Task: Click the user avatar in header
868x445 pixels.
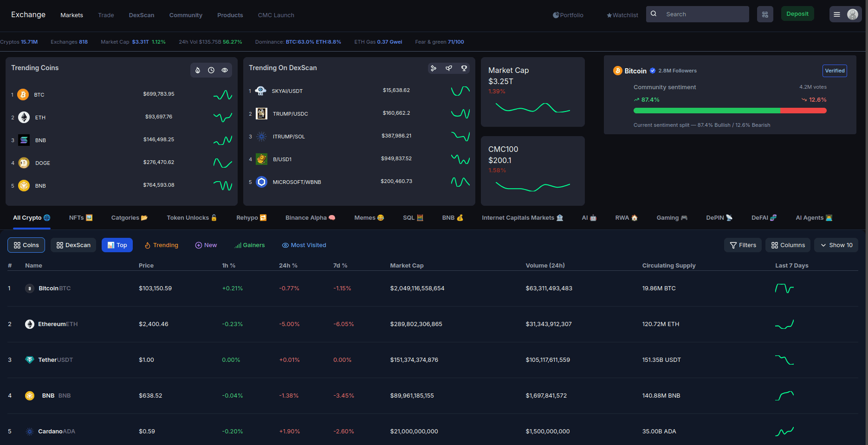Action: tap(853, 14)
